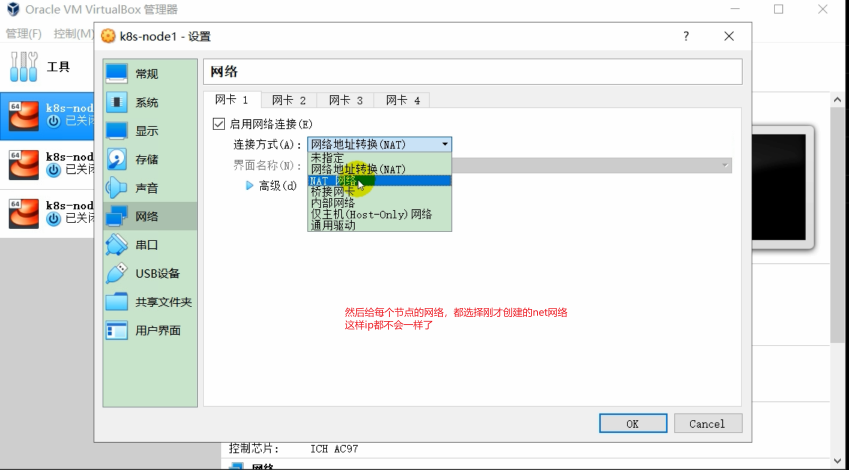Open the 声音 (Audio) speaker icon

point(116,188)
